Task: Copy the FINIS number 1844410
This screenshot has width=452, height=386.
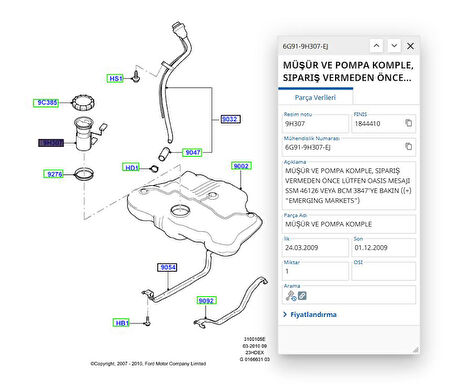Action: (x=408, y=123)
